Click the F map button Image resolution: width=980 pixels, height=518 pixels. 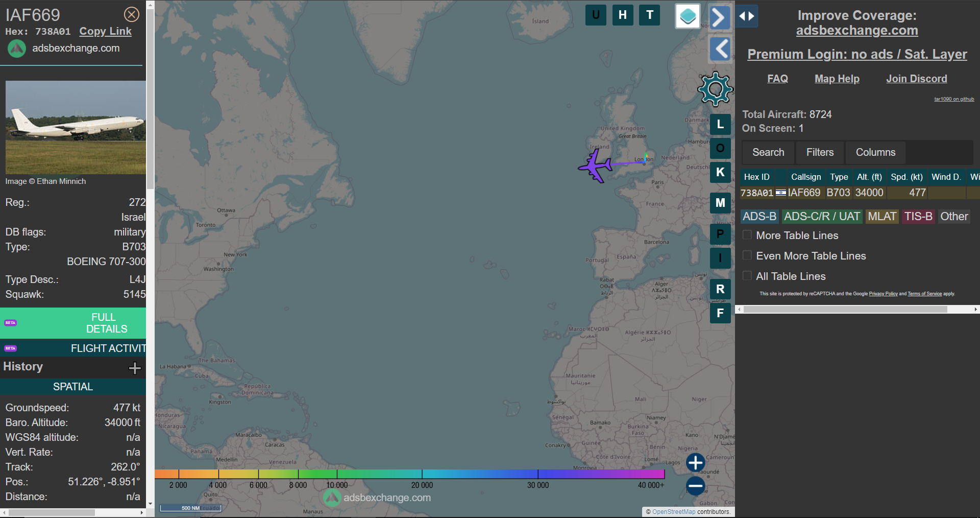720,313
